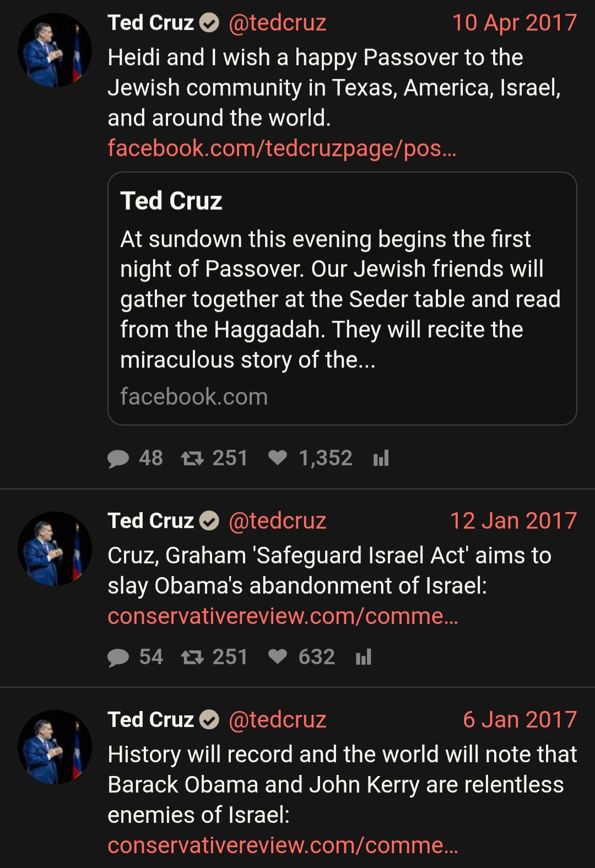Open the 6 Jan 2017 tweet date
595x868 pixels.
520,720
